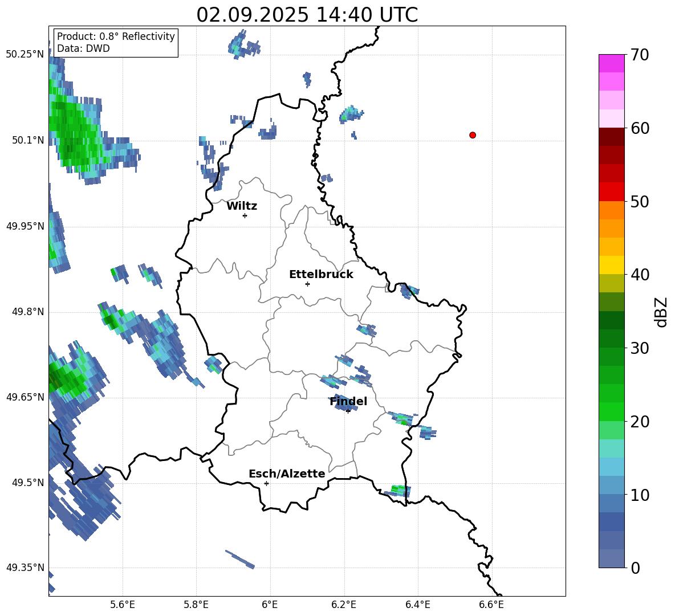
Task: Click the thin echo streak near 49.35°N
Action: coord(240,559)
